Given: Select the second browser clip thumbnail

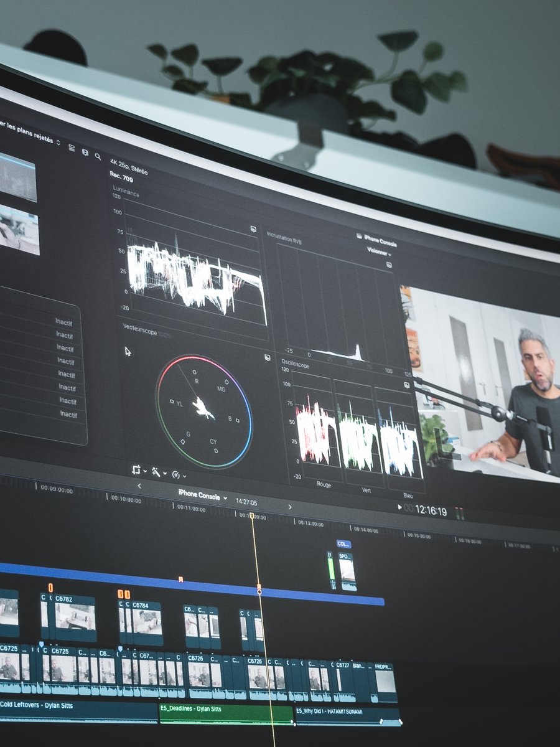Looking at the screenshot, I should (x=19, y=229).
